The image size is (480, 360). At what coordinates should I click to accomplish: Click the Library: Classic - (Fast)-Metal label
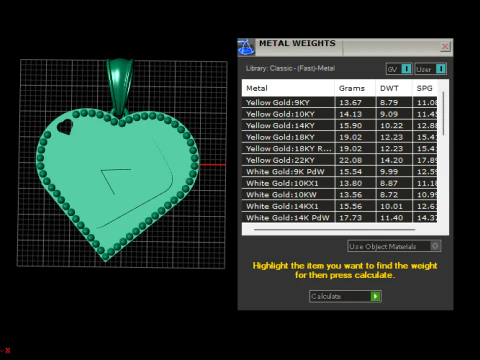[x=290, y=68]
